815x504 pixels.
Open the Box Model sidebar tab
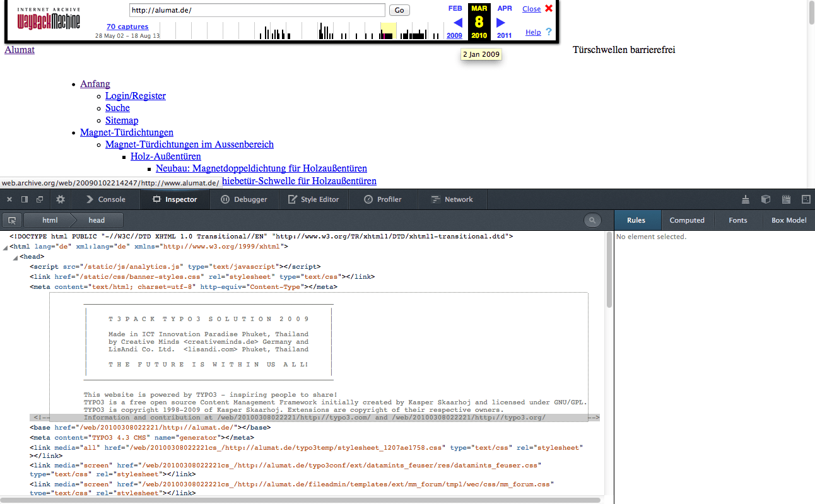pos(789,220)
